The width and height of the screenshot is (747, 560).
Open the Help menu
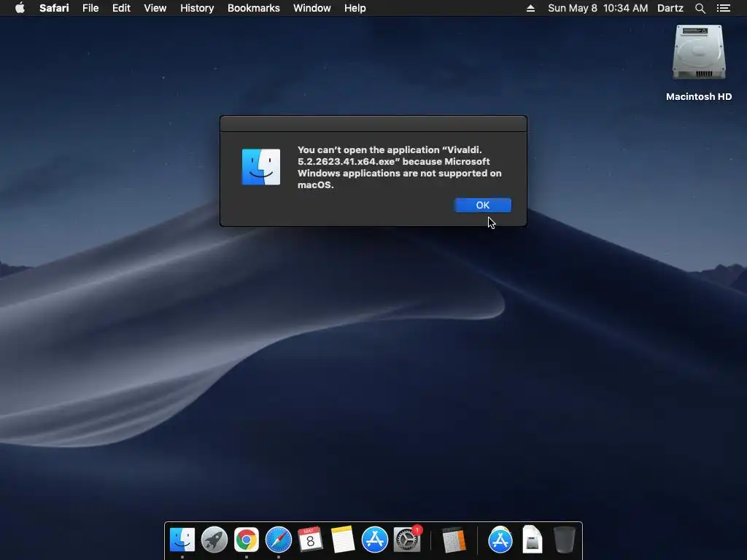point(355,8)
